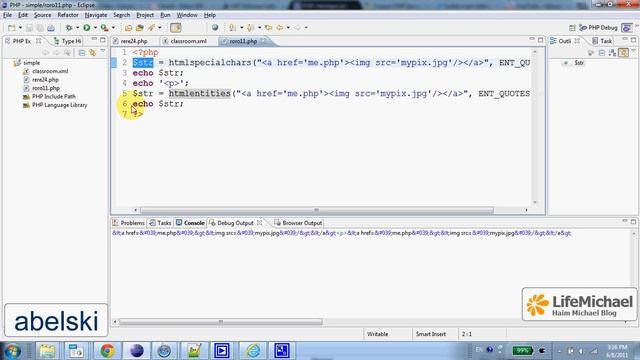Click the Open Resource folder toolbar icon

click(x=140, y=28)
